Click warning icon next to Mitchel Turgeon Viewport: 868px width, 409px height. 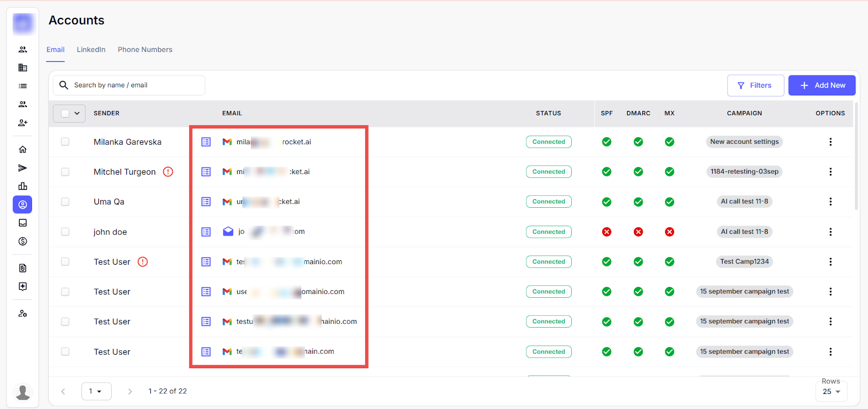168,172
